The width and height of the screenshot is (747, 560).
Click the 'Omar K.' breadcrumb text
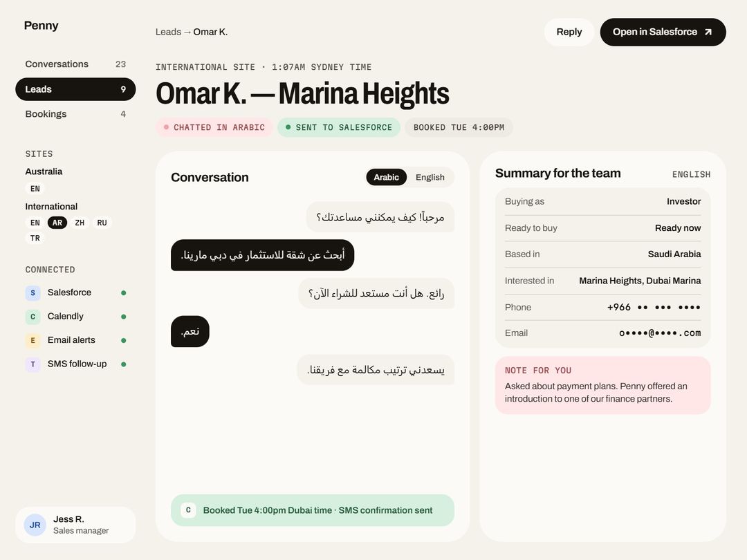(x=210, y=32)
